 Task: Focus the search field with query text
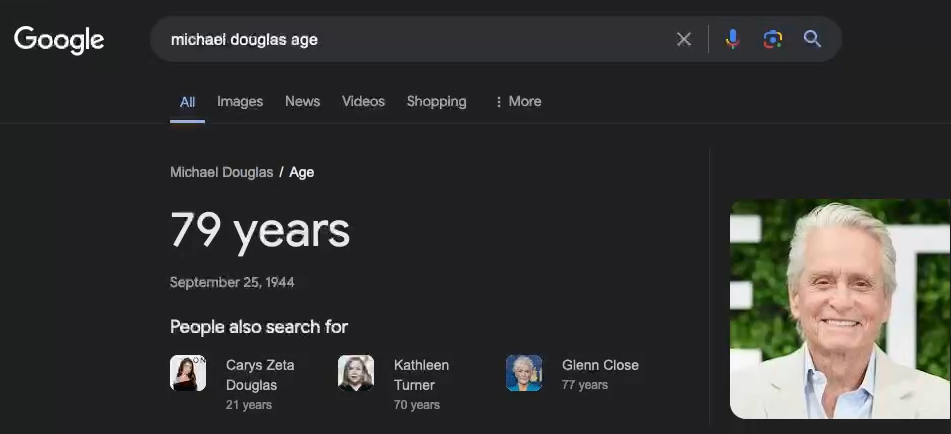(400, 39)
